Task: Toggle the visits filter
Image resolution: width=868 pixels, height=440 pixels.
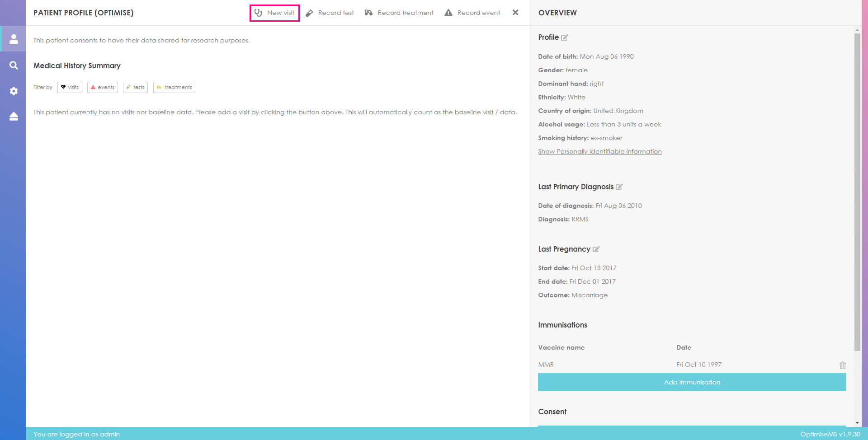Action: coord(70,87)
